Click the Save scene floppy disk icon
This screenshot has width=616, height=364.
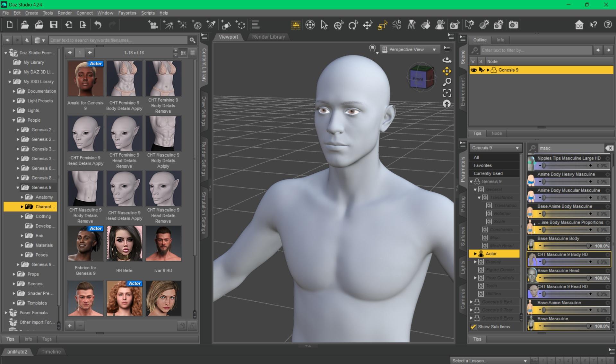tap(54, 25)
